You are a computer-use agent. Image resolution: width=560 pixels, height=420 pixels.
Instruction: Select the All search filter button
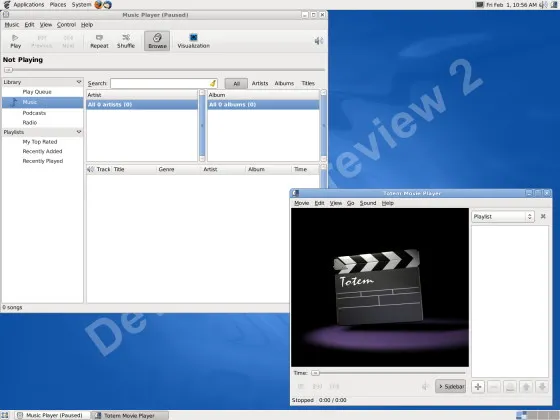pos(236,83)
